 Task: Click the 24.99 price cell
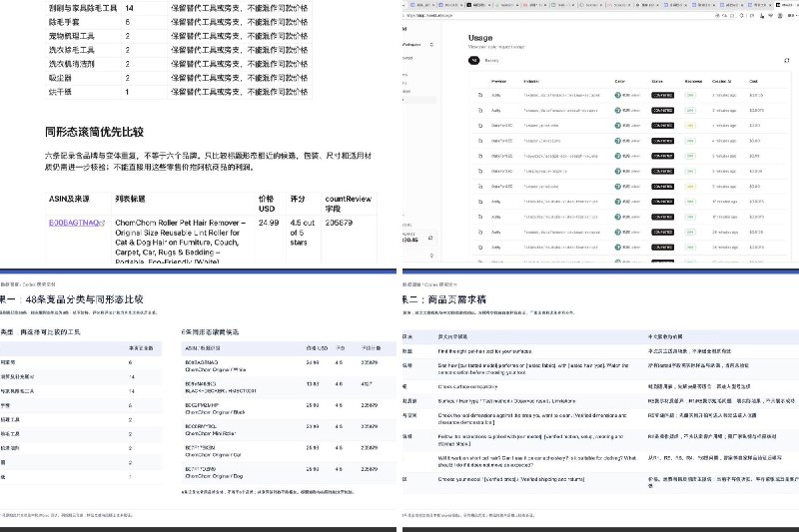269,223
